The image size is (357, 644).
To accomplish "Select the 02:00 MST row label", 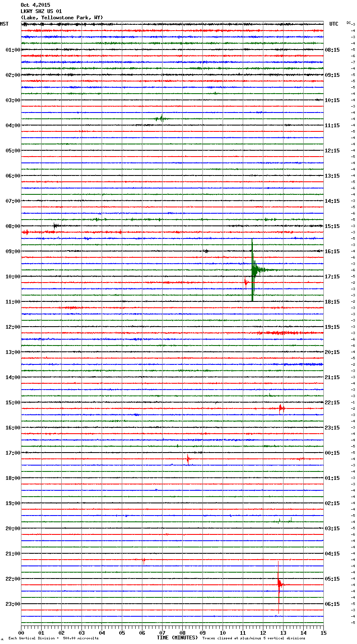I will coord(13,75).
